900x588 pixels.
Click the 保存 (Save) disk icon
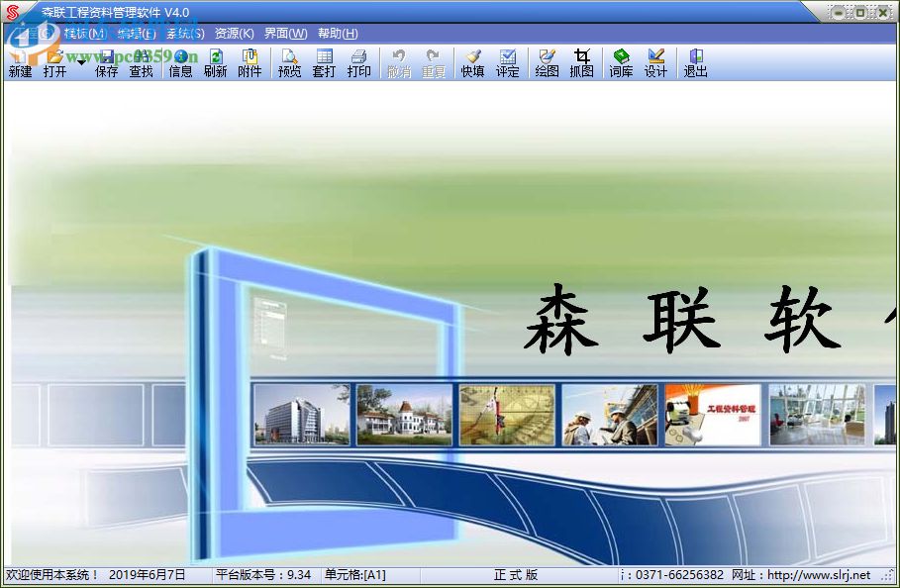click(x=106, y=63)
